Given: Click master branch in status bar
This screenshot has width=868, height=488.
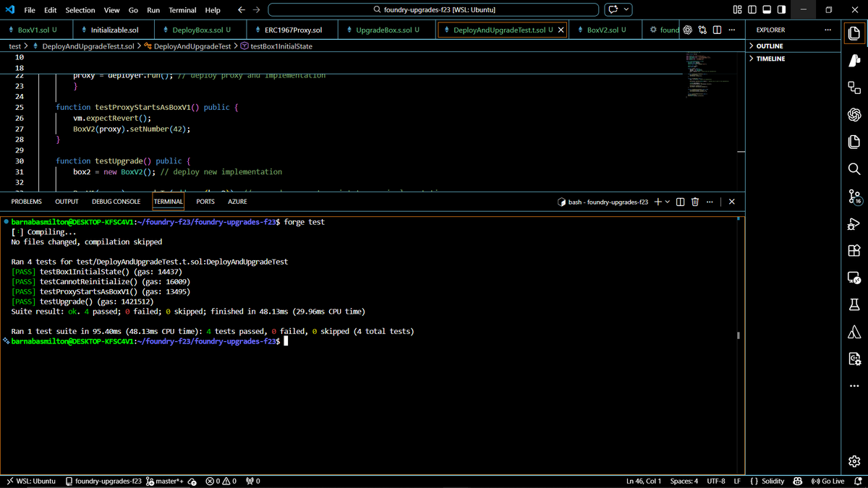Looking at the screenshot, I should (x=166, y=481).
